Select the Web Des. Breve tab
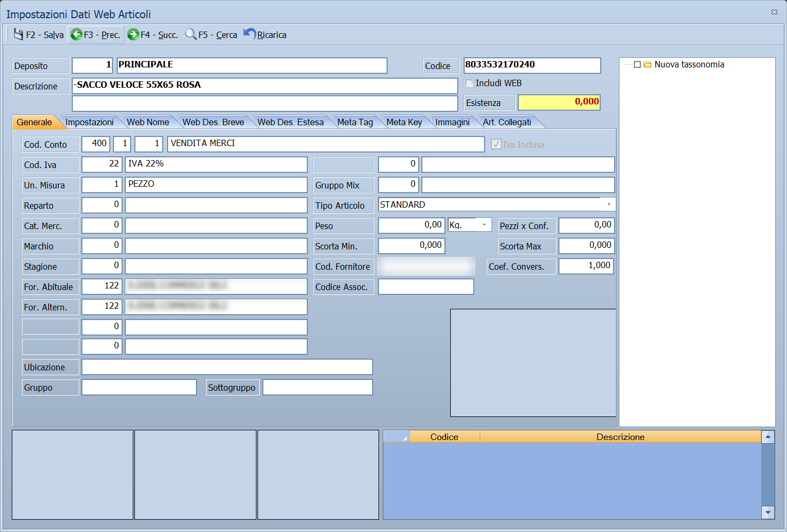 point(213,122)
